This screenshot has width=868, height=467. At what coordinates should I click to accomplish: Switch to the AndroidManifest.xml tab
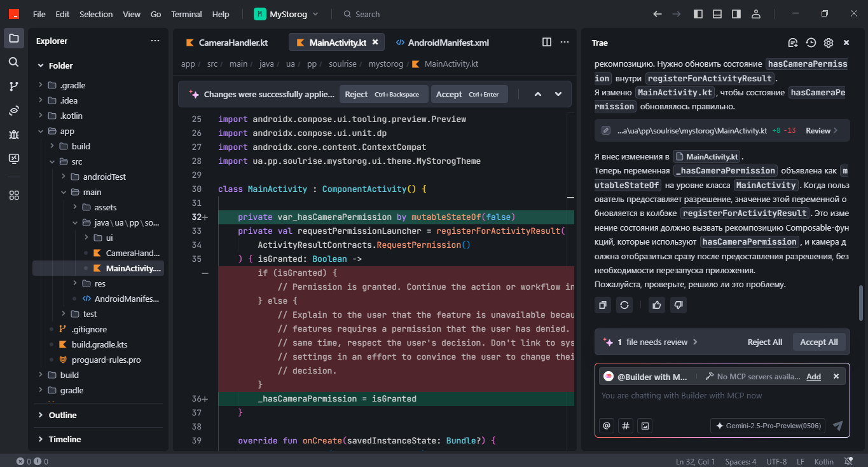coord(450,42)
